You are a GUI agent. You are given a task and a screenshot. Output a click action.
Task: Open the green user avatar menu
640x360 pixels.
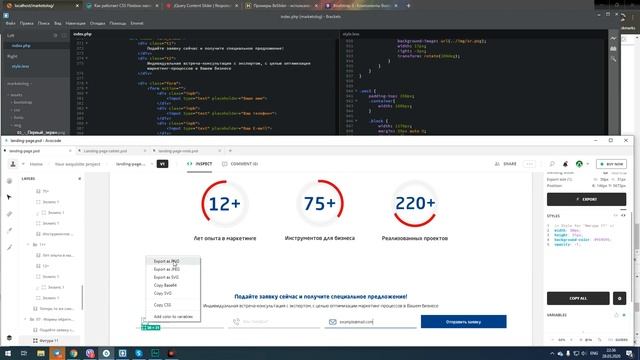pyautogui.click(x=579, y=164)
